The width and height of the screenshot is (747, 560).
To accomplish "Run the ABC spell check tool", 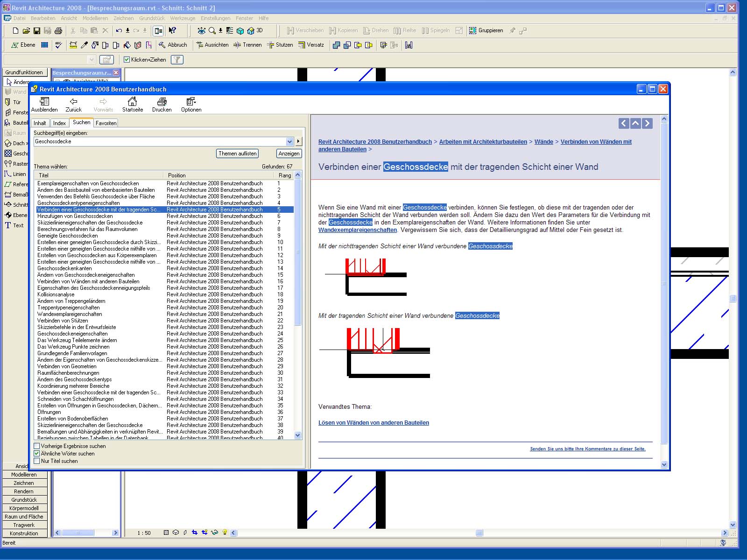I will pyautogui.click(x=58, y=45).
